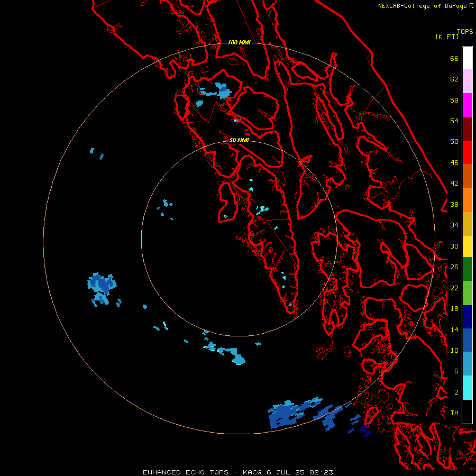
Task: Click the legend value 54
Action: (x=454, y=121)
